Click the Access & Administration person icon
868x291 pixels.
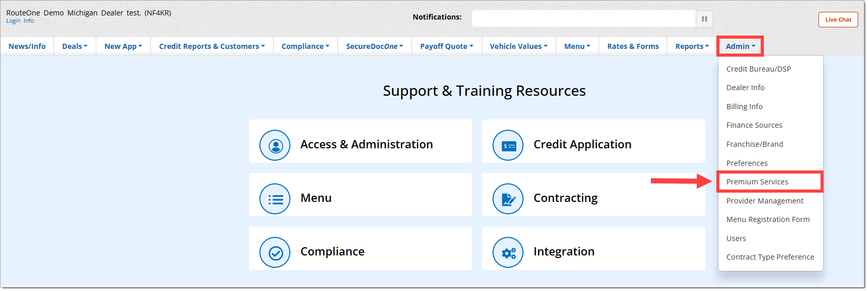[x=275, y=145]
